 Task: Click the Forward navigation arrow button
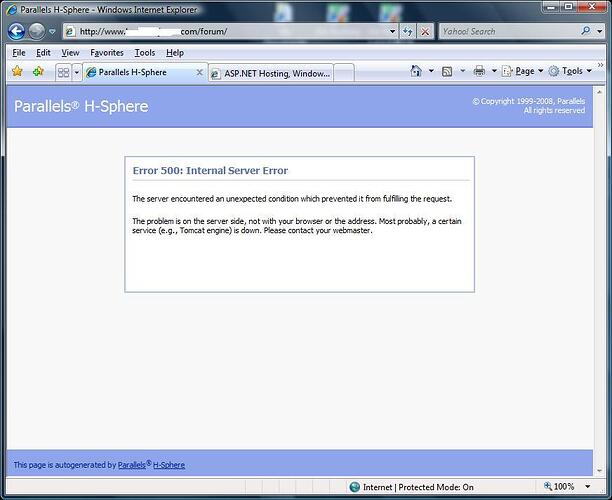click(37, 31)
